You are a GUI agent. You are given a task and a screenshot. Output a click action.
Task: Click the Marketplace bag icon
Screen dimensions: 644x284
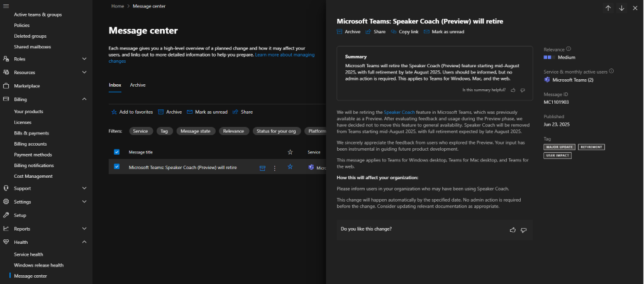coord(6,86)
